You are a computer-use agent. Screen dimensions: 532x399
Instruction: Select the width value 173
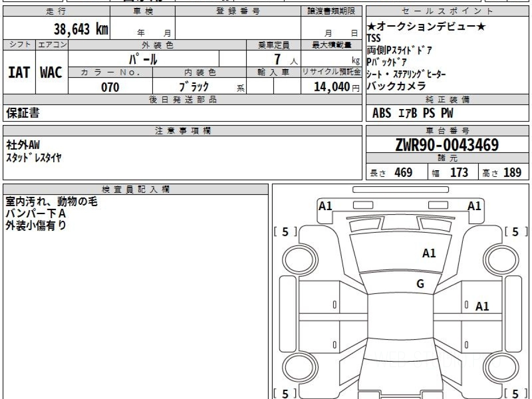tap(459, 172)
